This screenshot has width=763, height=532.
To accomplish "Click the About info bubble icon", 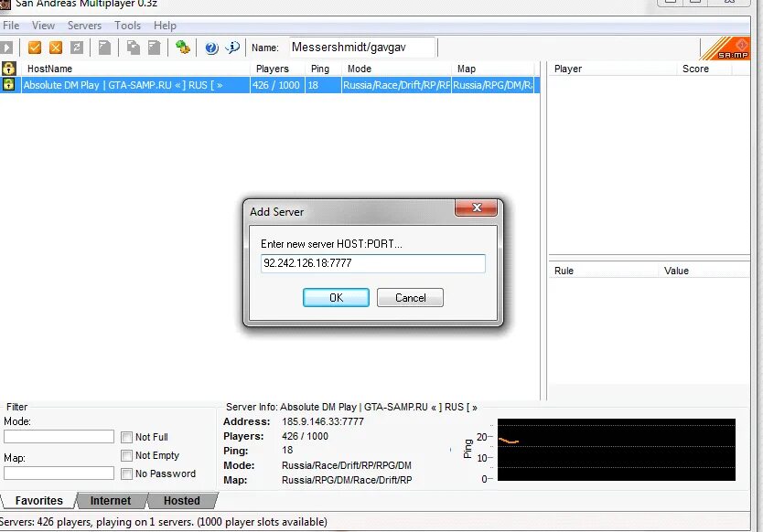I will [232, 48].
